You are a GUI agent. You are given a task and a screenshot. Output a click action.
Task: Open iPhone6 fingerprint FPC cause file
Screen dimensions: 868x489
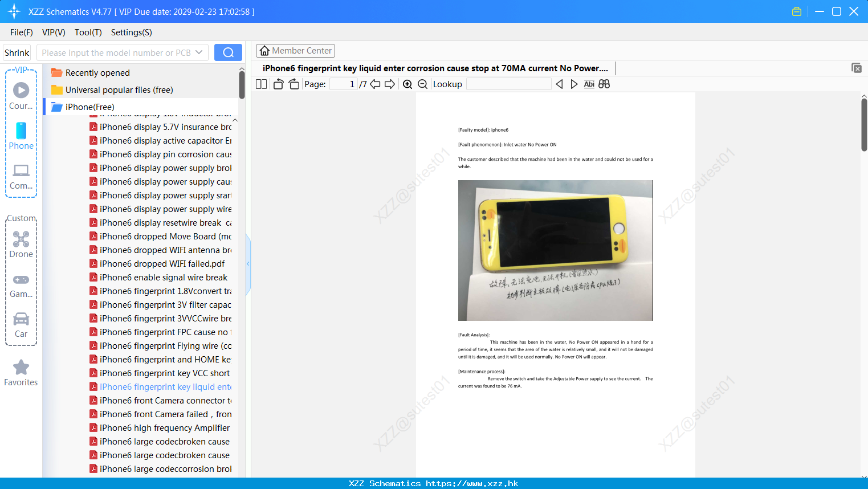pos(161,332)
